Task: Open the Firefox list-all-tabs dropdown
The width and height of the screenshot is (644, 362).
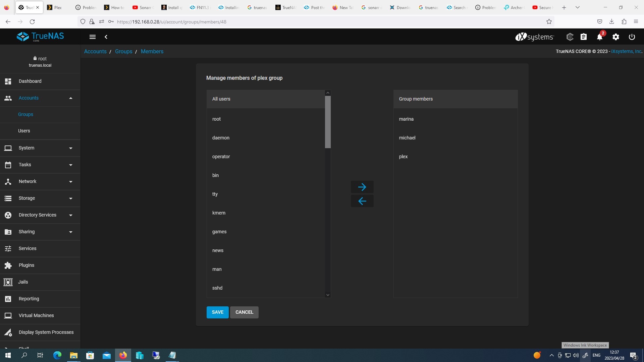Action: 578,7
